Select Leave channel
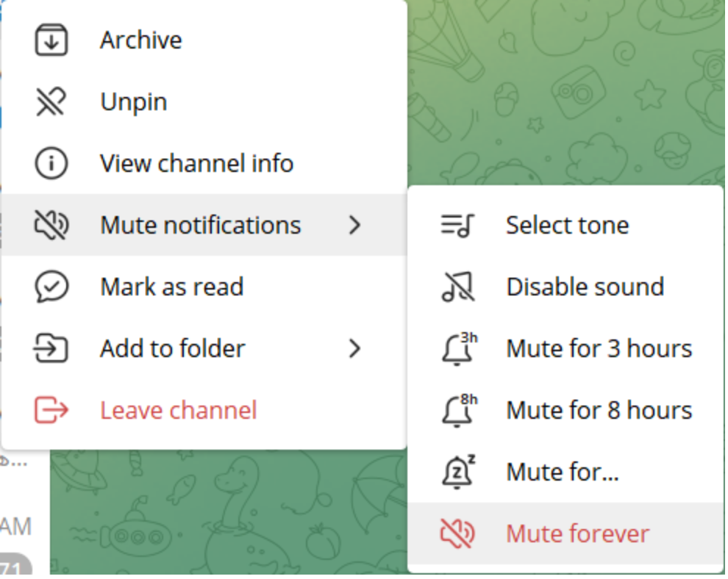 (x=204, y=410)
